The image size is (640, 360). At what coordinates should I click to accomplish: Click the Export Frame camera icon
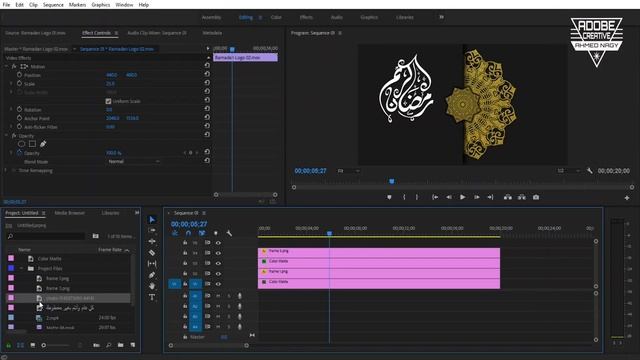pos(536,197)
